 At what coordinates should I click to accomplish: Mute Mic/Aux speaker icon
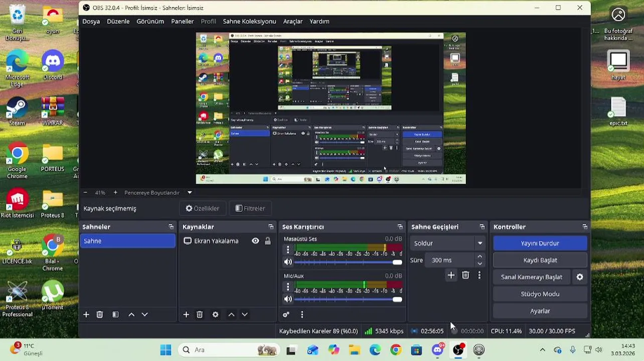[x=288, y=299]
